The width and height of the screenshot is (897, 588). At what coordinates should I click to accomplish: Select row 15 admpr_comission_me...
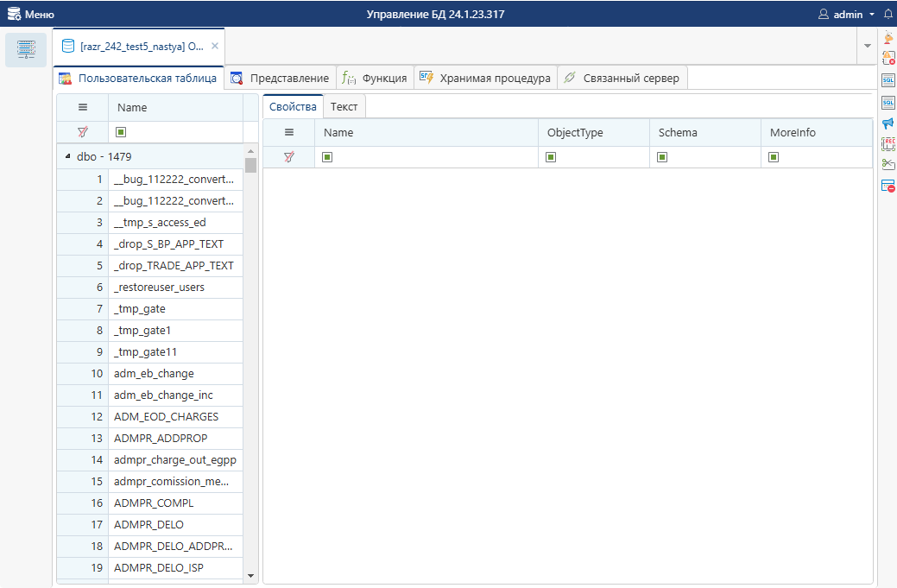pyautogui.click(x=150, y=482)
